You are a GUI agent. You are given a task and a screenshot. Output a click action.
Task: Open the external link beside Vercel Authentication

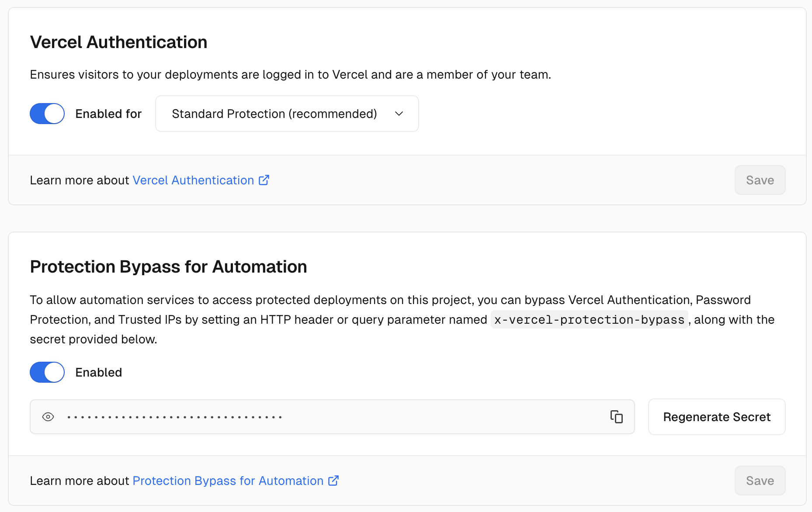coord(264,180)
